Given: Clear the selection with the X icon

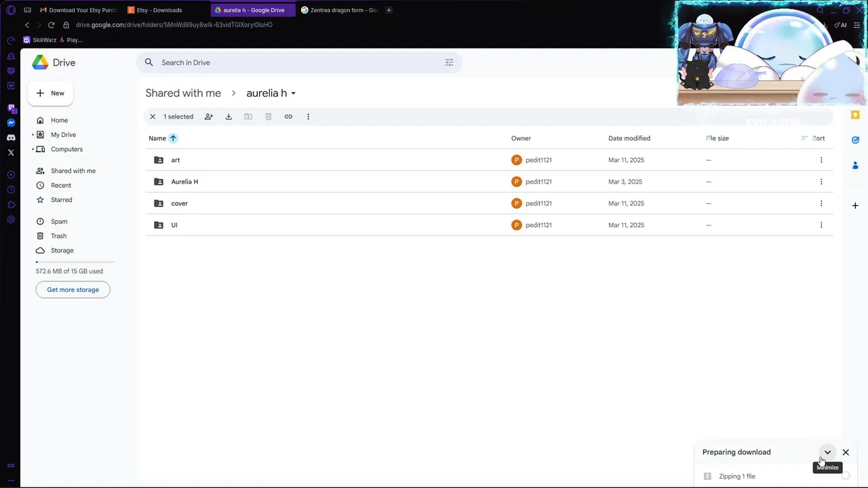Looking at the screenshot, I should click(153, 117).
